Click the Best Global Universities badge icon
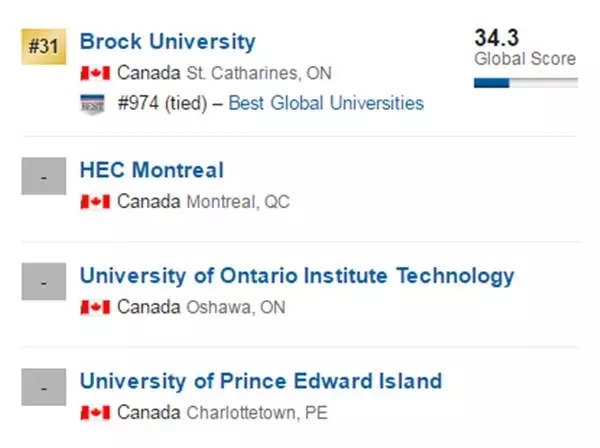Viewport: 600px width, 448px height. tap(92, 104)
